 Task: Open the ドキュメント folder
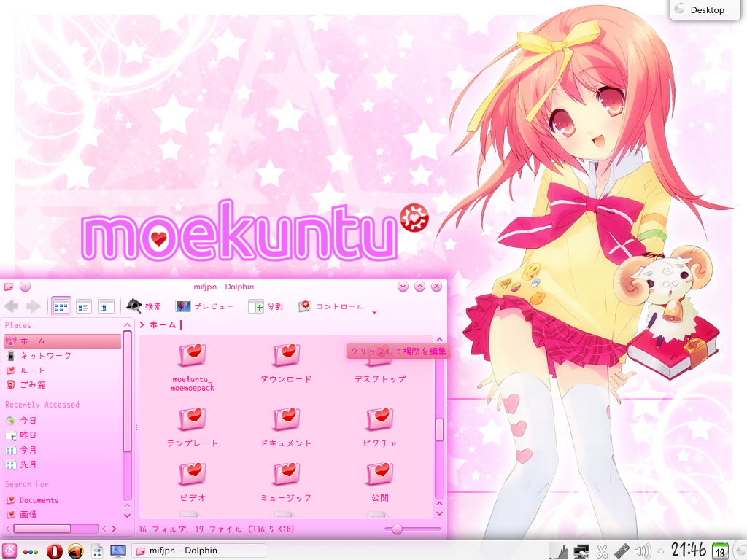click(286, 427)
